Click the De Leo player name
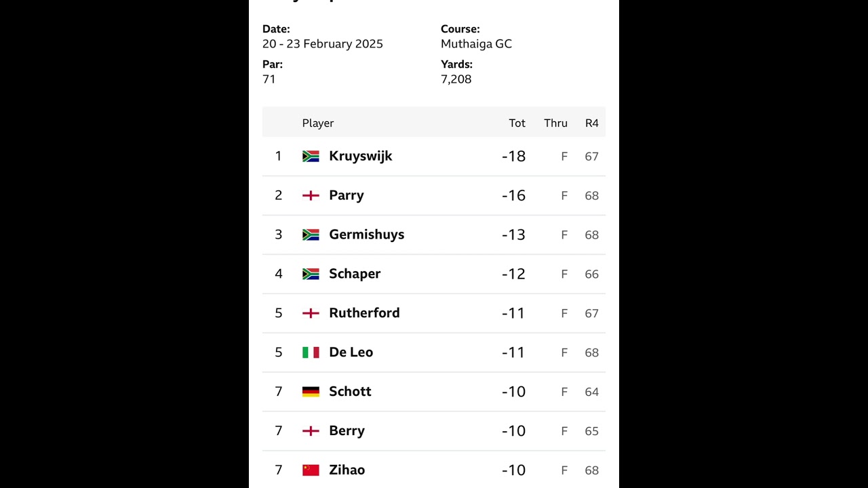 [351, 352]
